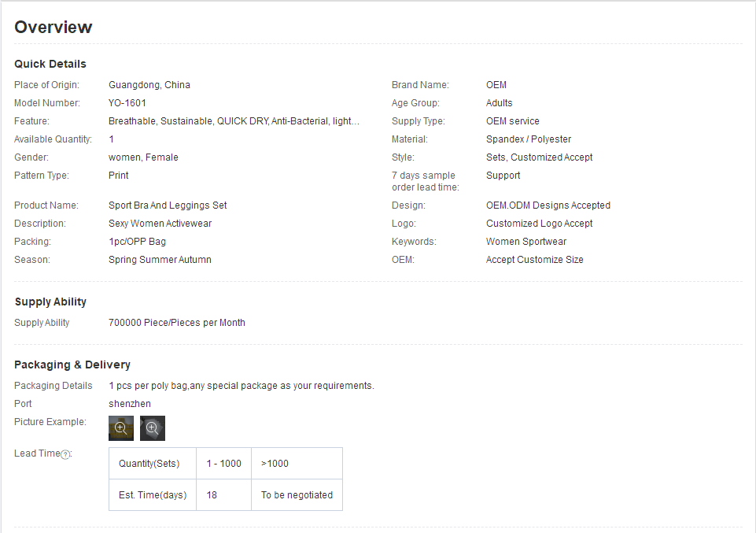Screen dimensions: 756x533
Task: Click the 'Picture Example:' label
Action: tap(50, 421)
